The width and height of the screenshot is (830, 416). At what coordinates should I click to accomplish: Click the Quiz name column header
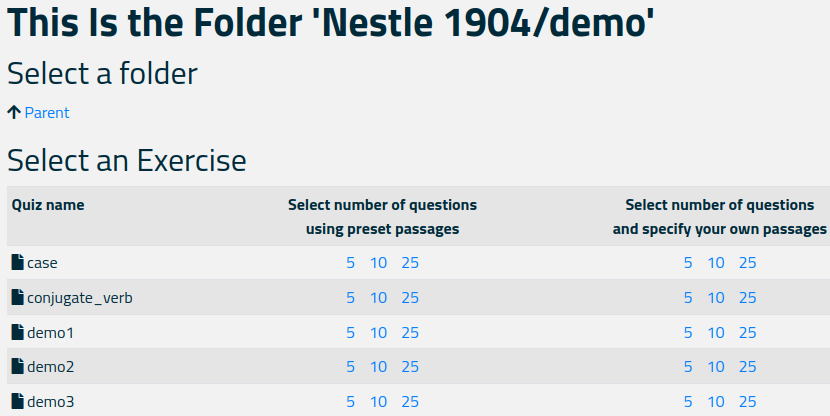tap(48, 205)
